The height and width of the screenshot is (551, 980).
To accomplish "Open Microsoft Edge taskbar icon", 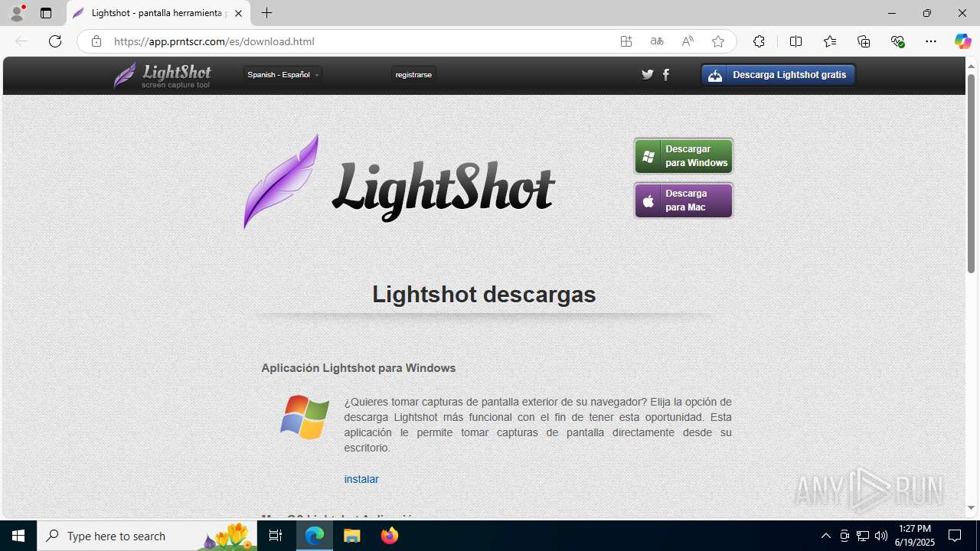I will pyautogui.click(x=315, y=536).
